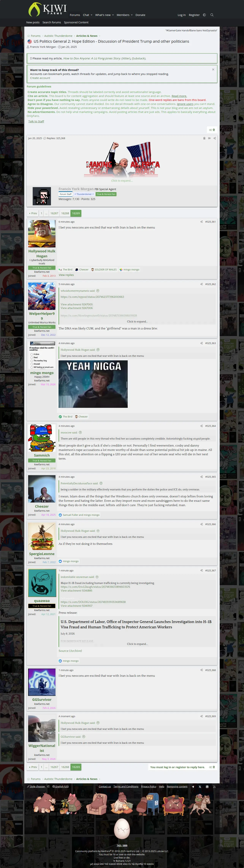Open Search forums in the sub-navigation

(52, 23)
